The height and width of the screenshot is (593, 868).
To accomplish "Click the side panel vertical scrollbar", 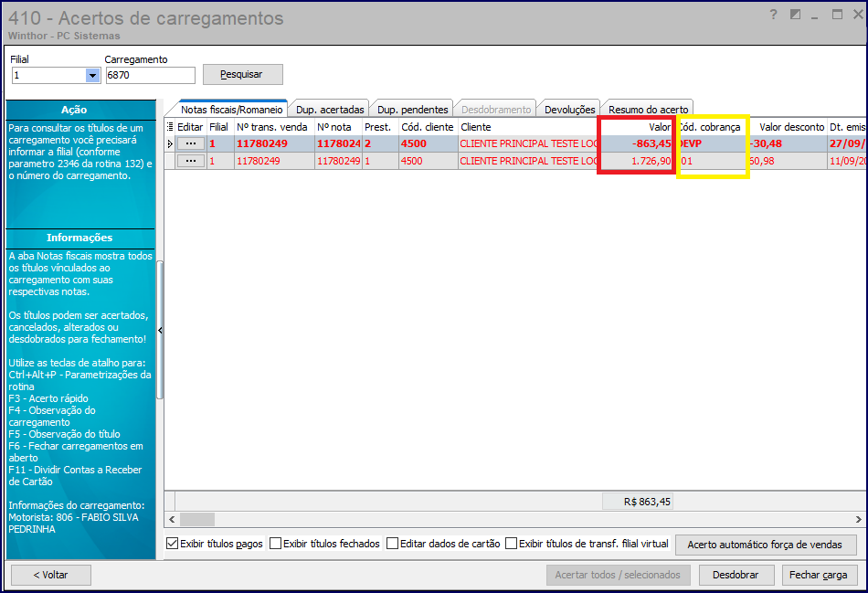I will pos(160,331).
